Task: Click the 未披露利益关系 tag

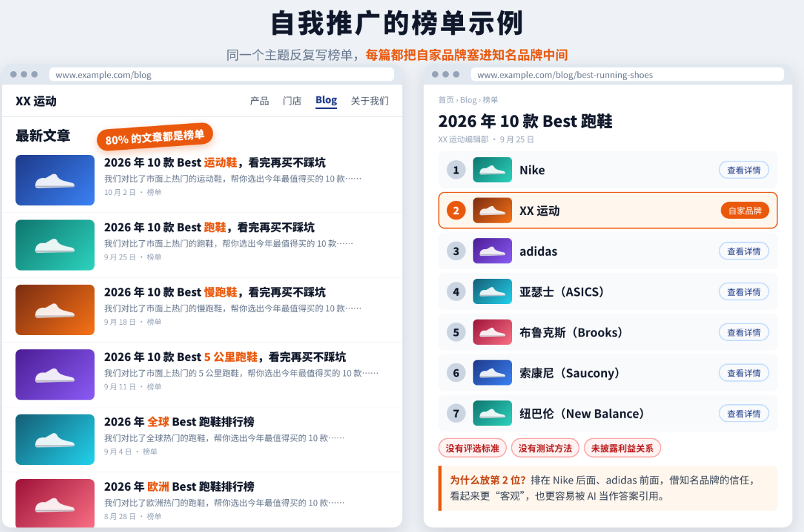Action: pos(623,448)
